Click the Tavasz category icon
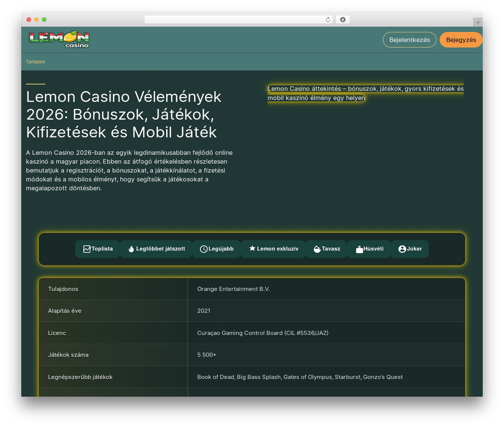This screenshot has height=427, width=504. (x=317, y=249)
